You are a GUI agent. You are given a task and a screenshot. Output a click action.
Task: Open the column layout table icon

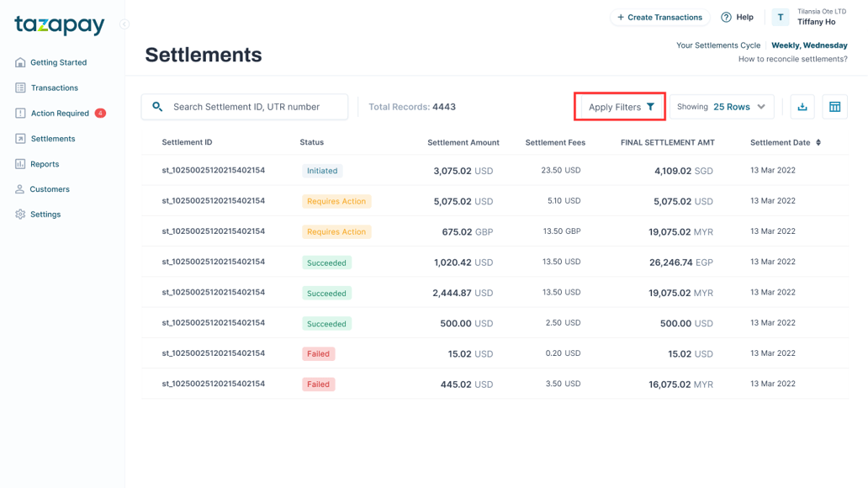tap(834, 107)
